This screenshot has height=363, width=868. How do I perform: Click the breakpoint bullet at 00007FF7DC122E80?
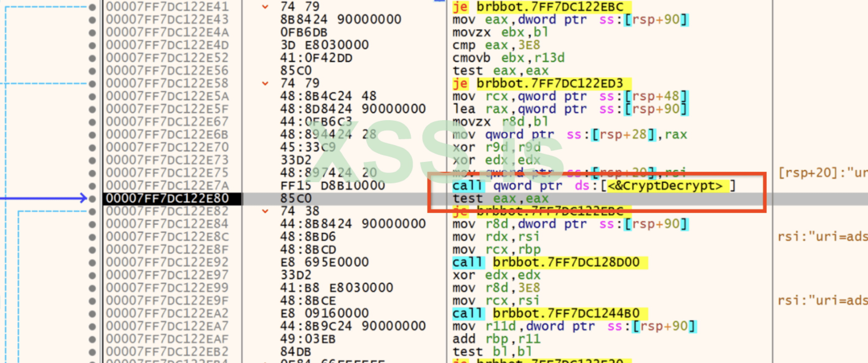coord(92,199)
